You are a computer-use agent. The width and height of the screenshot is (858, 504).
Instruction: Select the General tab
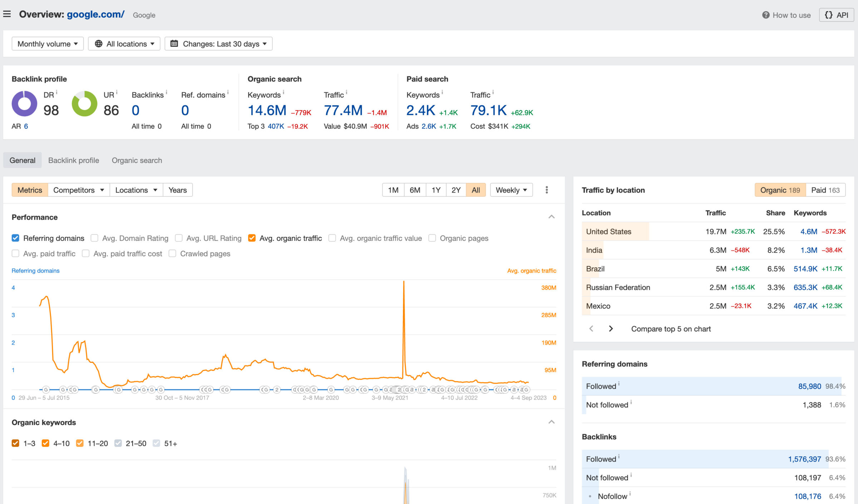point(23,160)
